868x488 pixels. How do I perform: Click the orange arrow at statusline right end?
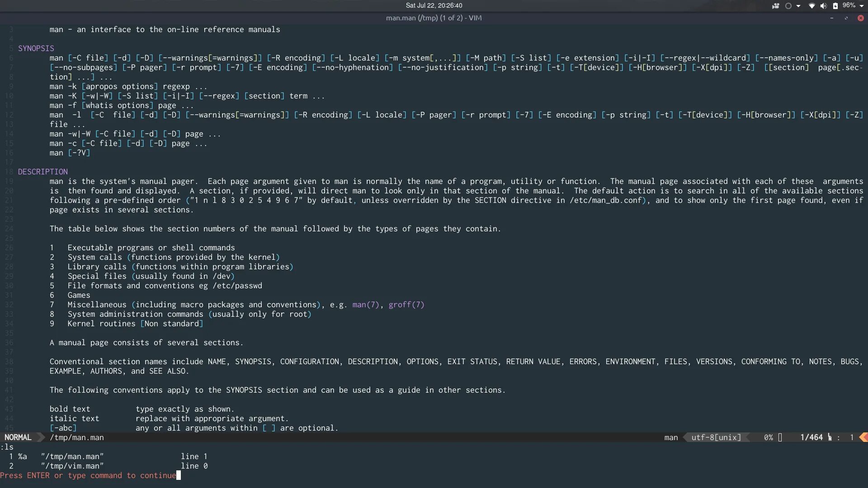coord(863,437)
